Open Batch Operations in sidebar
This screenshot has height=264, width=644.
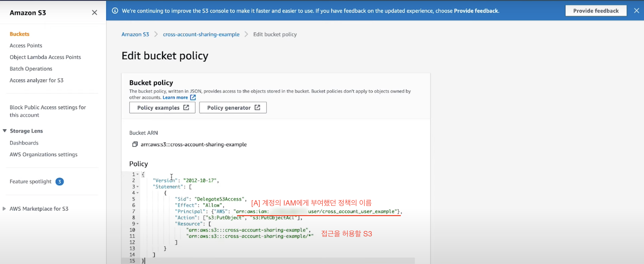point(31,69)
